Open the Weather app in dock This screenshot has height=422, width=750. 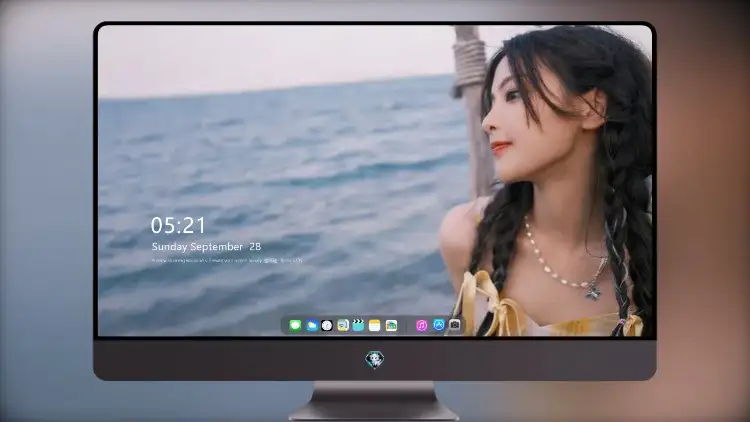[x=311, y=325]
